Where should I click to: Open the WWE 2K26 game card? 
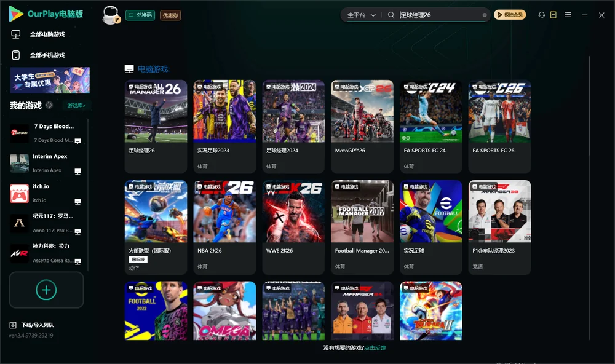coord(293,227)
